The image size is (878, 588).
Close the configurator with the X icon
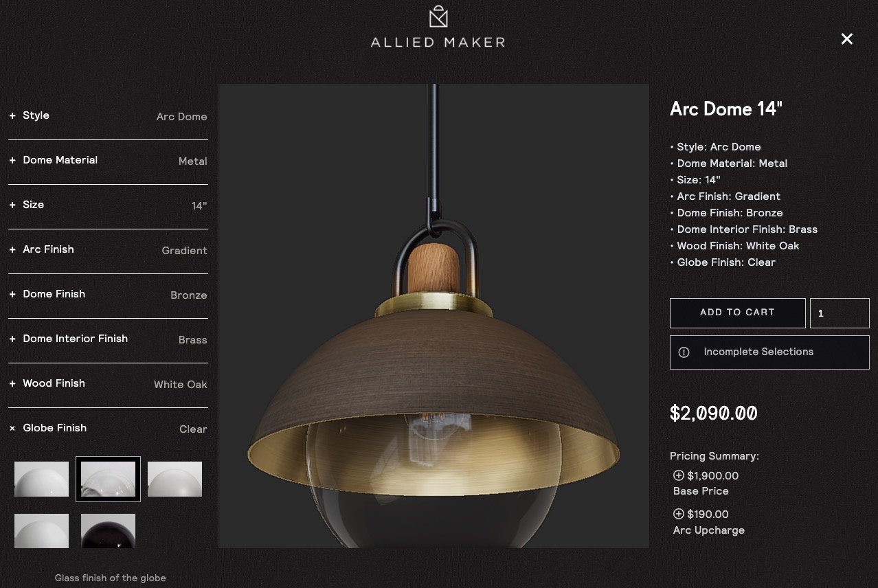click(847, 39)
